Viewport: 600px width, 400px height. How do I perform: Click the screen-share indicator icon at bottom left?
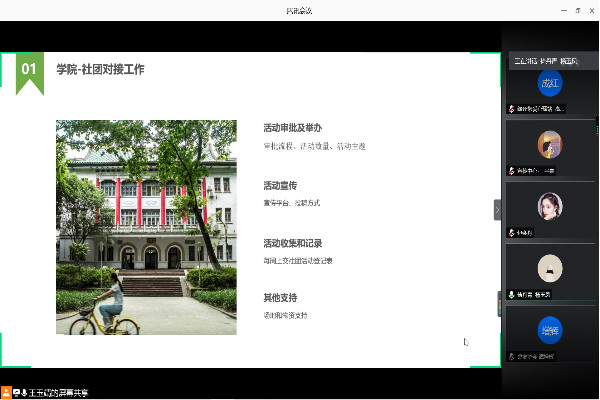(x=15, y=392)
